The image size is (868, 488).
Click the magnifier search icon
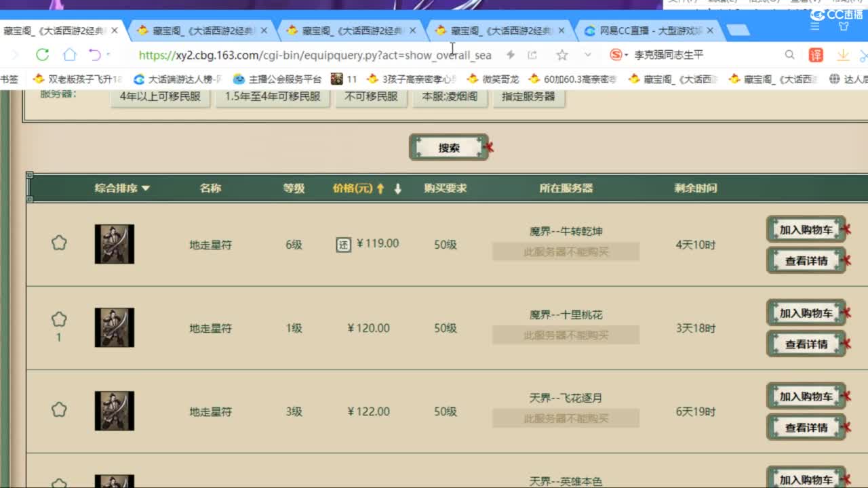(x=789, y=55)
